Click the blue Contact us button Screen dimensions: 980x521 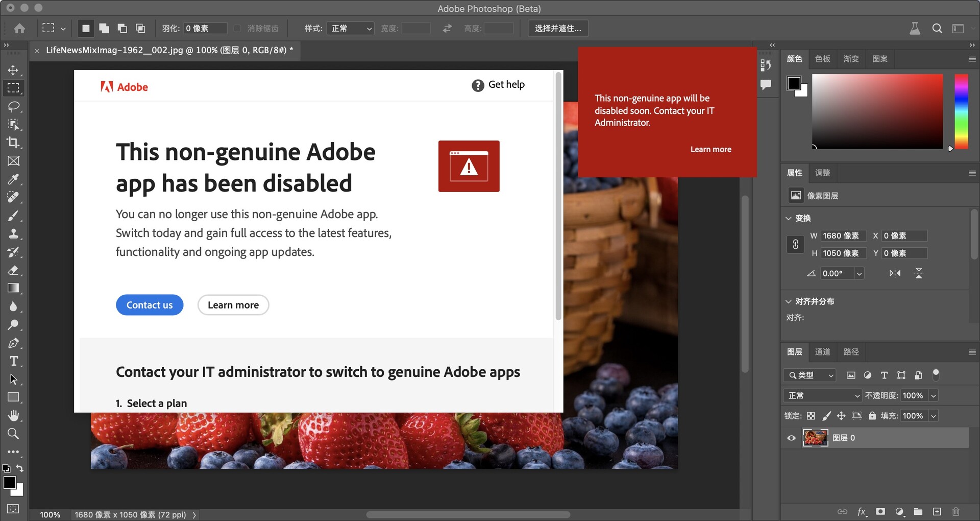coord(150,305)
